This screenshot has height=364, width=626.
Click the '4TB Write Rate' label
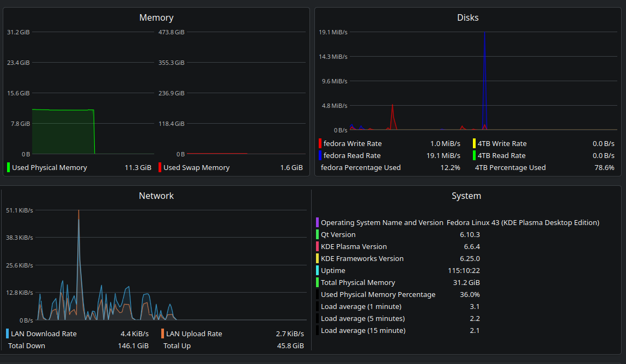click(x=502, y=144)
